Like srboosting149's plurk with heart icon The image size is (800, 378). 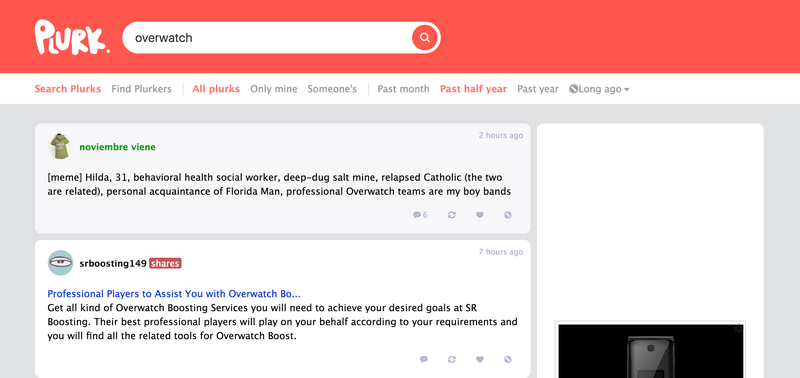click(480, 360)
